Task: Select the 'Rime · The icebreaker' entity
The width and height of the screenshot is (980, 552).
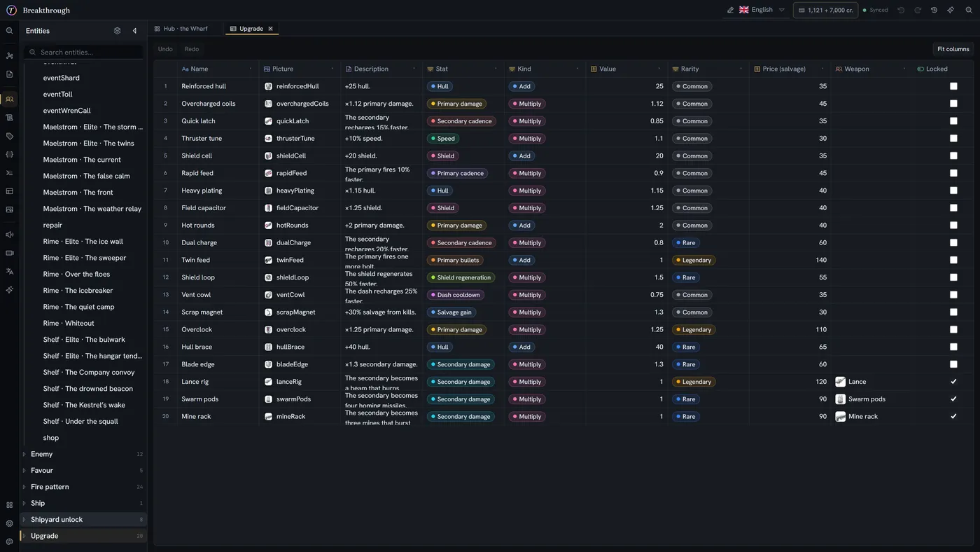Action: click(78, 291)
